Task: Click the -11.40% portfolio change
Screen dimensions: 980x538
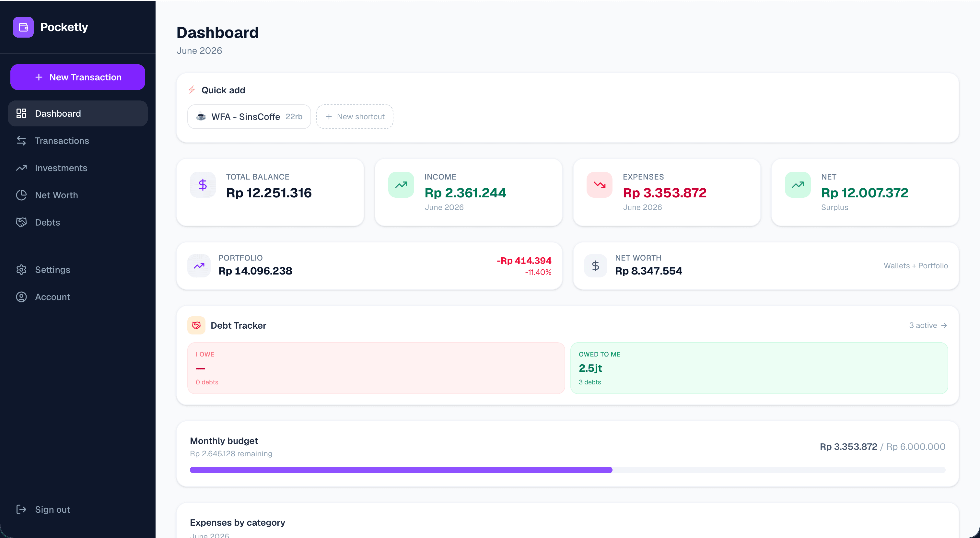Action: (x=538, y=273)
